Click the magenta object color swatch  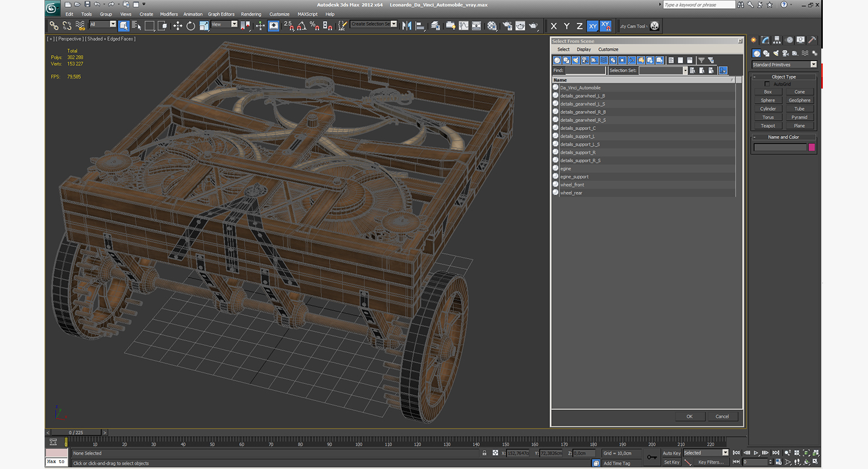[x=812, y=147]
